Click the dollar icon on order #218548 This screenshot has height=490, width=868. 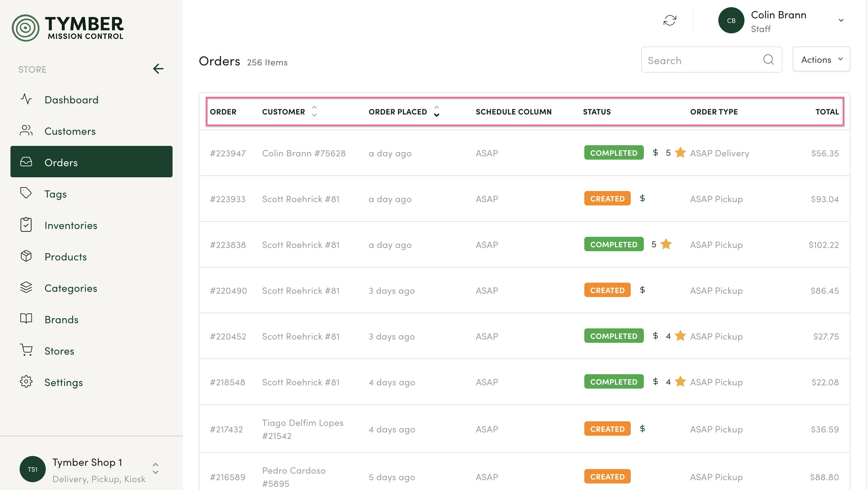click(x=655, y=381)
